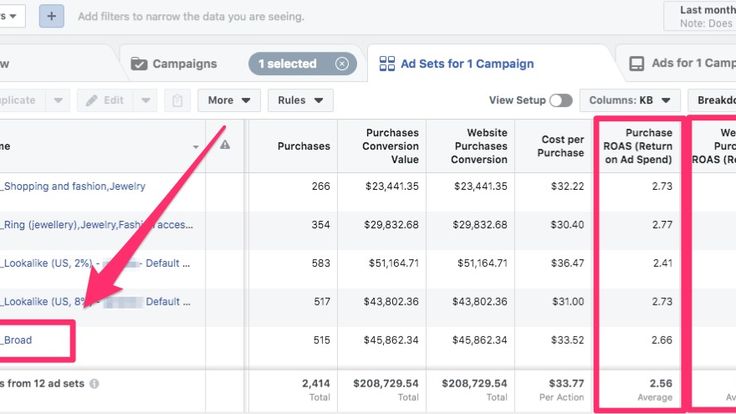Click the warning triangle column icon
This screenshot has height=414, width=736.
(x=225, y=145)
